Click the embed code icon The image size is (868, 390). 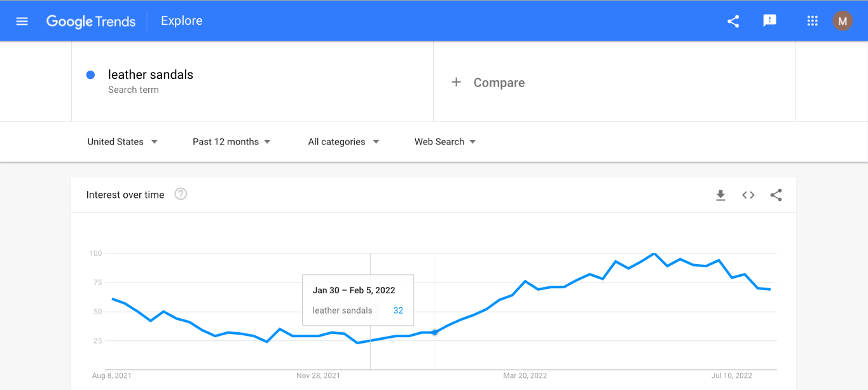tap(748, 195)
